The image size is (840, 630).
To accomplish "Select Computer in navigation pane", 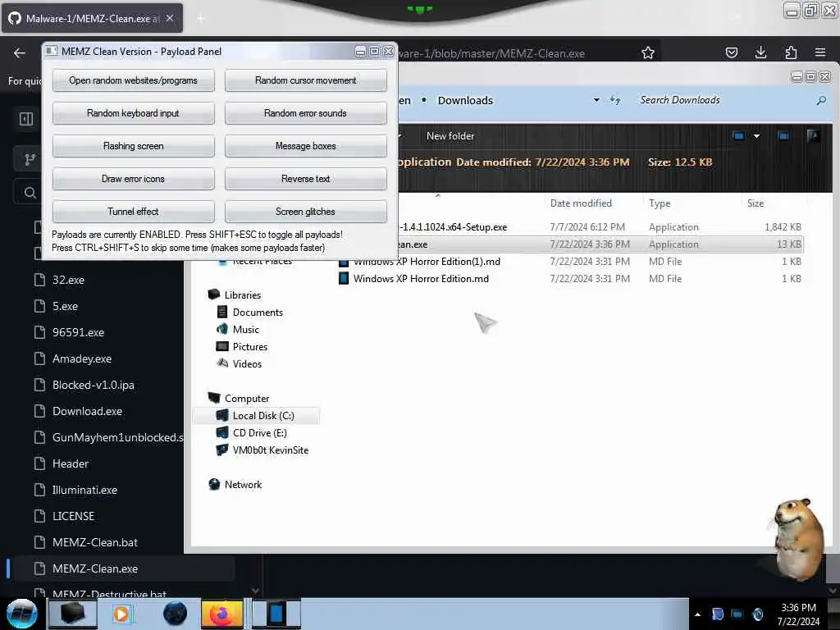I will click(x=246, y=399).
